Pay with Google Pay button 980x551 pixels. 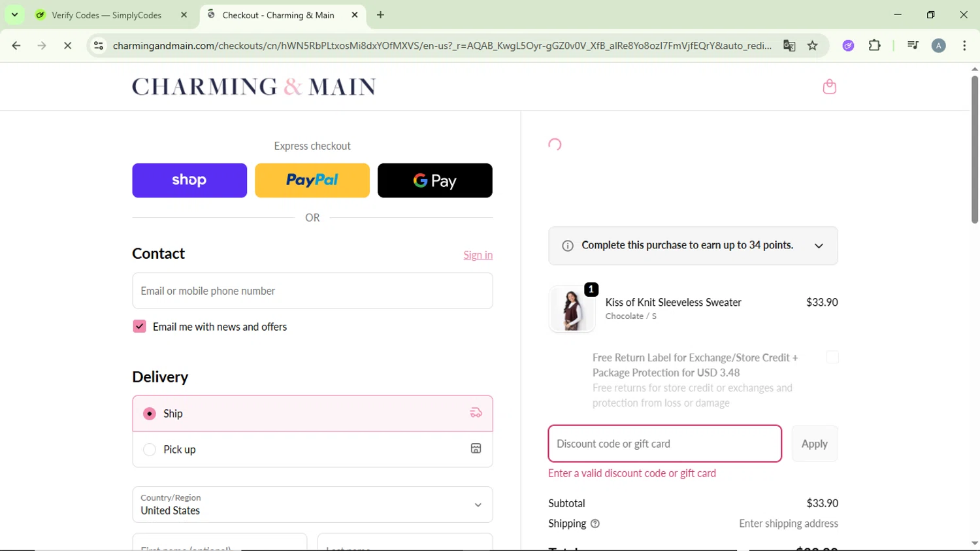pos(435,180)
